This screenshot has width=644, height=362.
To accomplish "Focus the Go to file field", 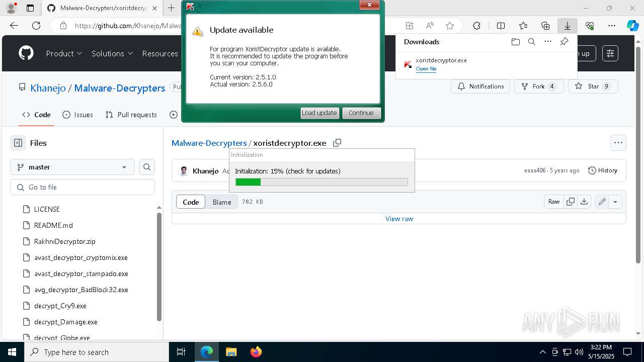I will point(83,187).
